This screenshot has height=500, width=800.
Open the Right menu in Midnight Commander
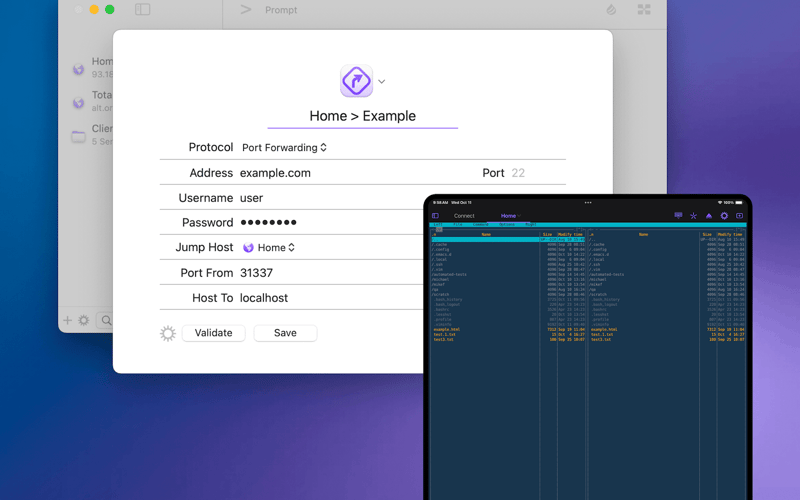point(531,224)
